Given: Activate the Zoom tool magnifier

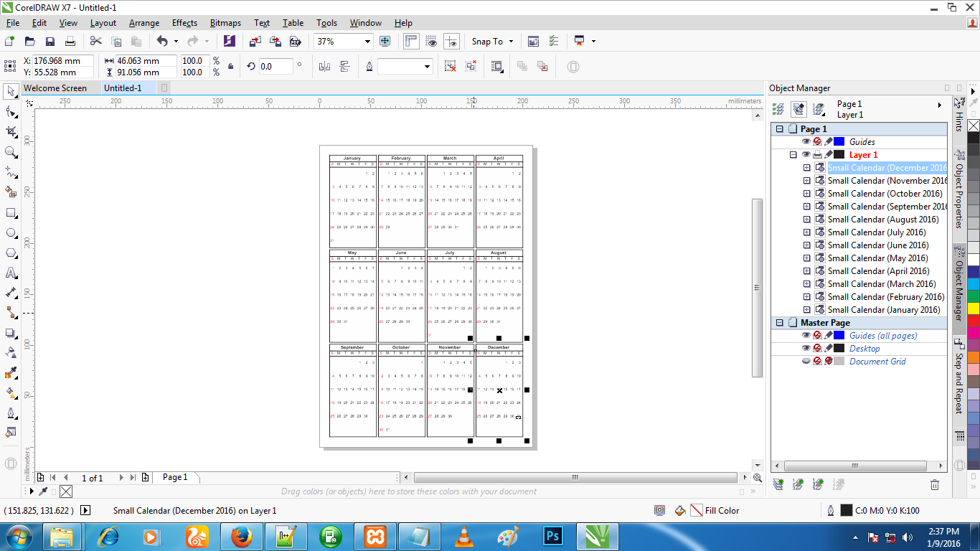Looking at the screenshot, I should pos(11,152).
